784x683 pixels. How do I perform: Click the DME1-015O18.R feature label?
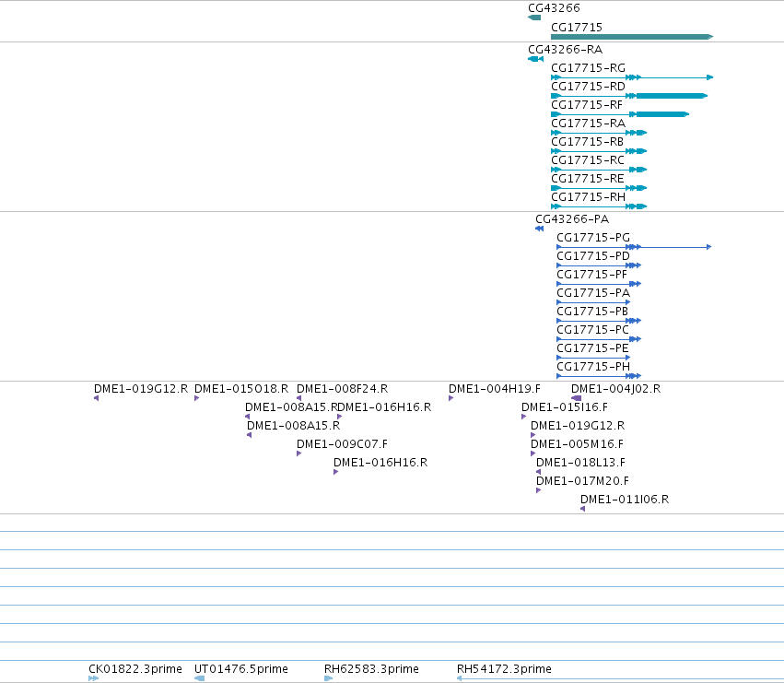(241, 389)
